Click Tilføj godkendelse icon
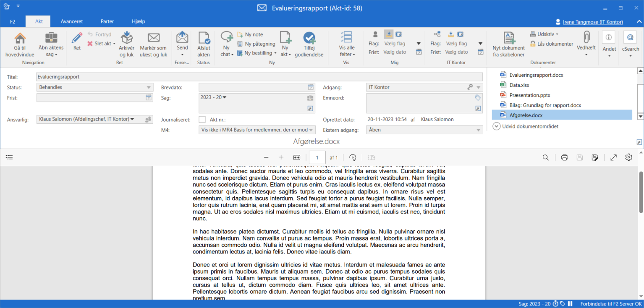Viewport: 644px width, 308px height. (x=309, y=39)
